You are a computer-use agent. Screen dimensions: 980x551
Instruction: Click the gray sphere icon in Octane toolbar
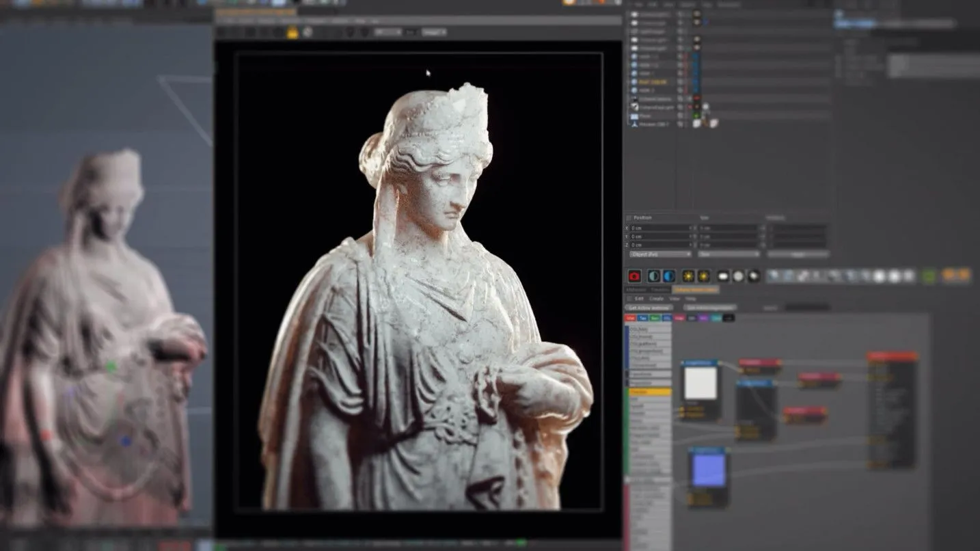[x=738, y=276]
